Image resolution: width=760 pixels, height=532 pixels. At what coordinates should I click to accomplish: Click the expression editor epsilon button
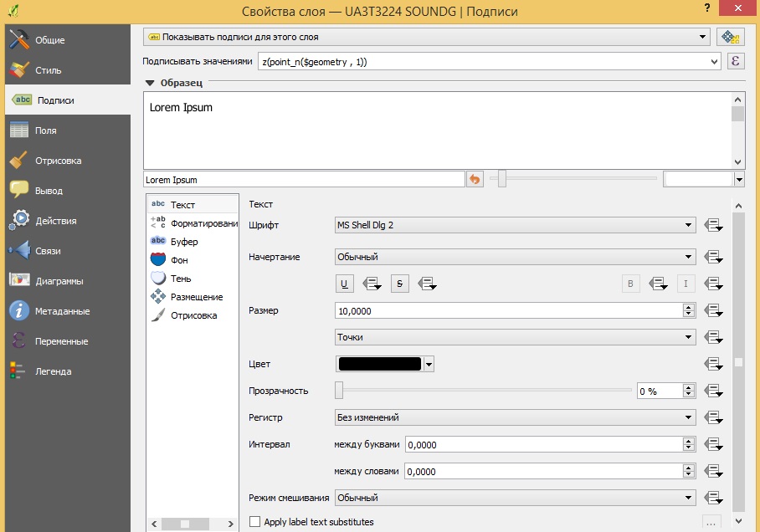click(x=735, y=61)
